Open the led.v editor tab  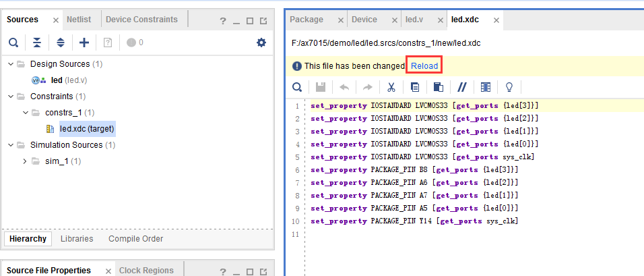click(x=414, y=20)
